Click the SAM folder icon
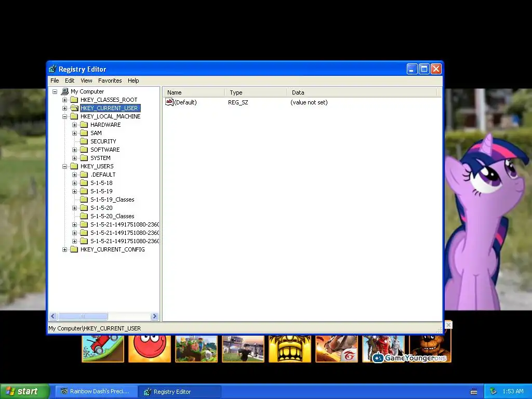 point(84,133)
